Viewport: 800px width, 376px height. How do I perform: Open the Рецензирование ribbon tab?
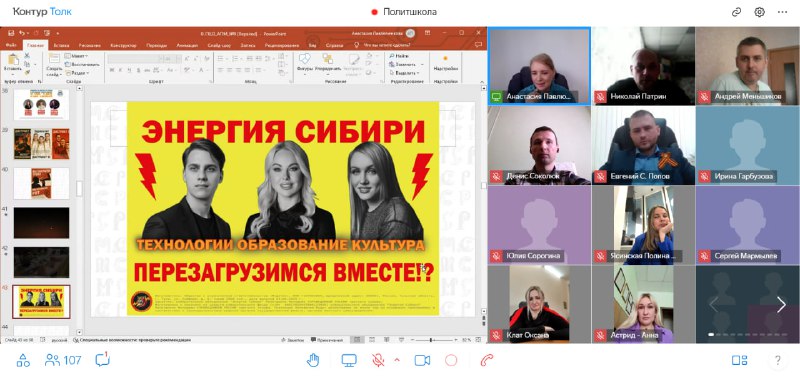click(x=282, y=45)
